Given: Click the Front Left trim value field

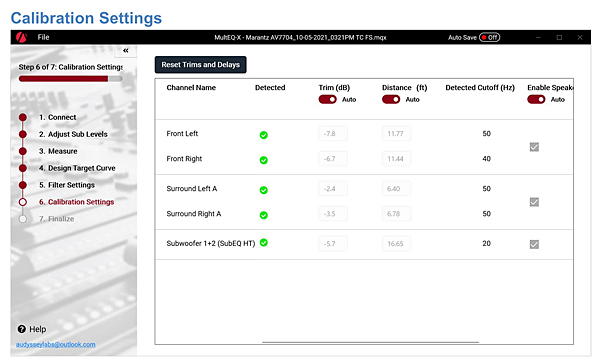Looking at the screenshot, I should pyautogui.click(x=333, y=133).
